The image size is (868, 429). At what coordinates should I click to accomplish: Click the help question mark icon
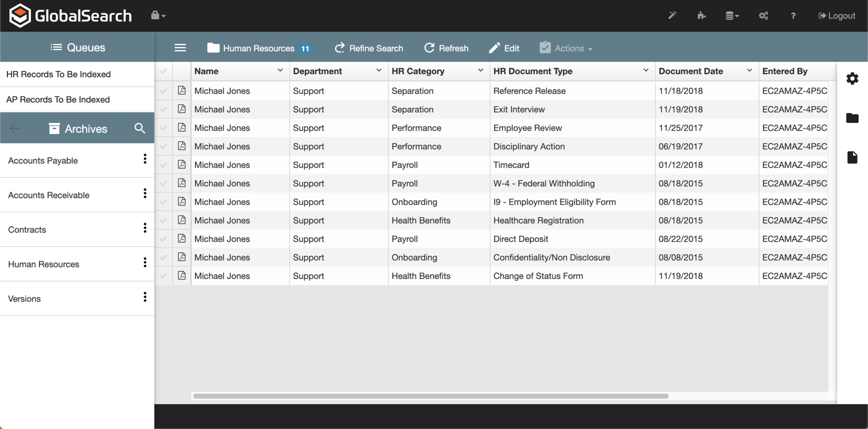[x=793, y=15]
